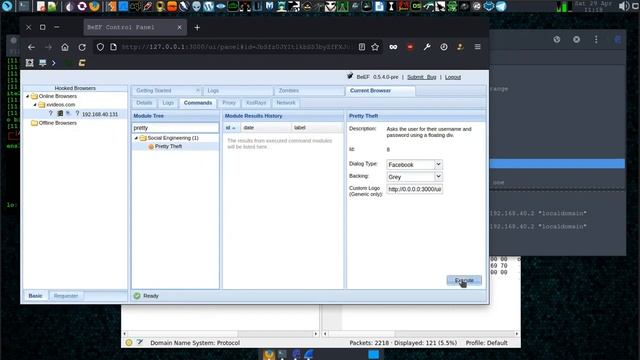
Task: Click the BeEF logo icon in header
Action: (350, 76)
